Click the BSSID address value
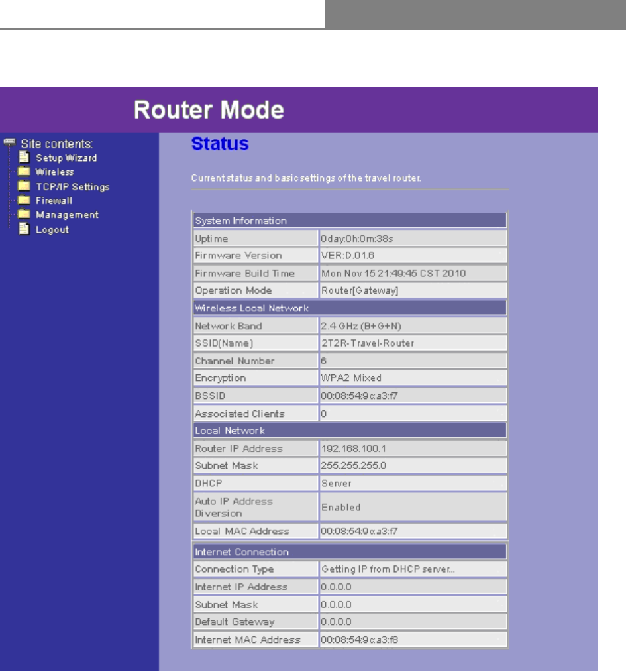The height and width of the screenshot is (672, 626). tap(359, 396)
